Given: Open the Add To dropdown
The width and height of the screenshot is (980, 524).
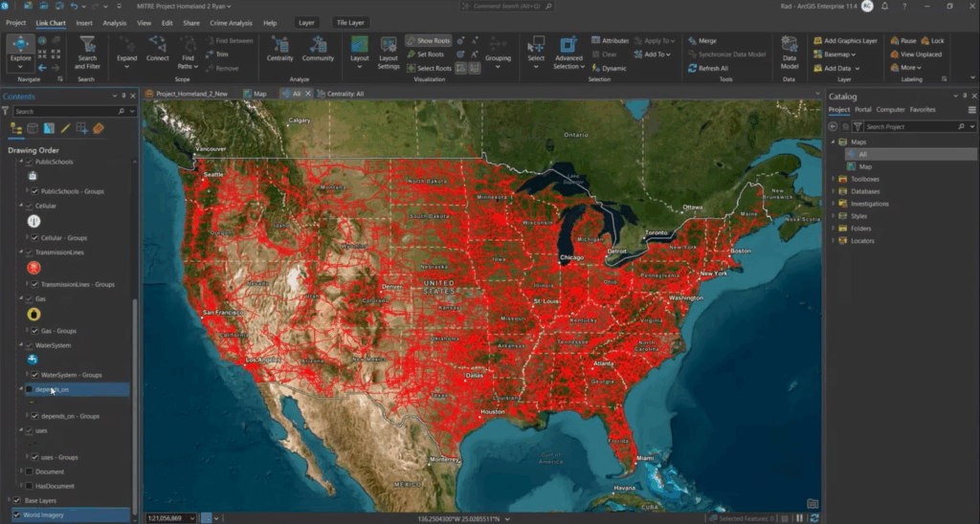Looking at the screenshot, I should click(657, 55).
